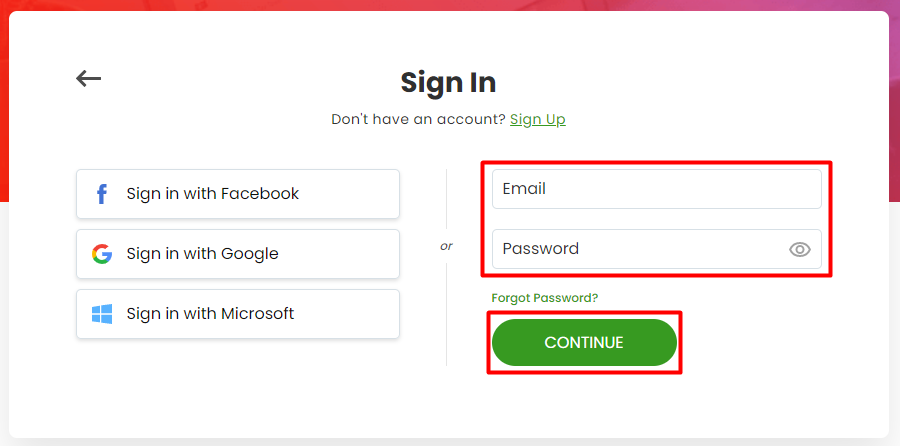Focus the Email input field

click(657, 189)
